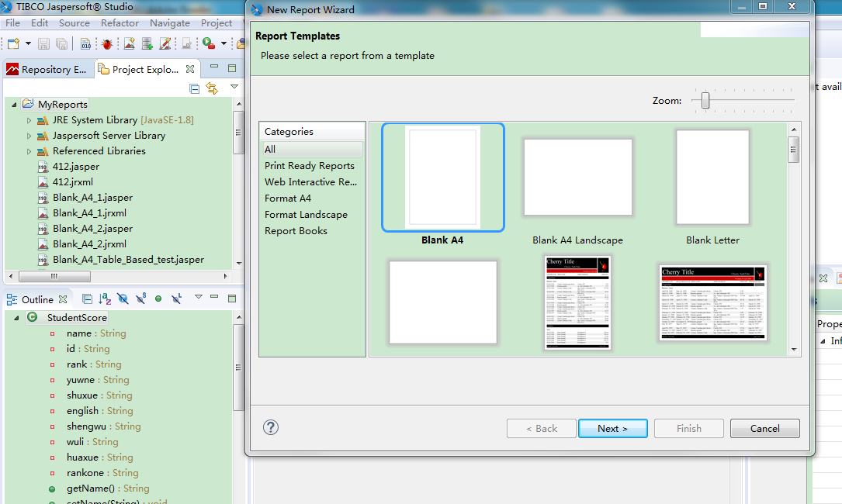Screen dimensions: 842x504
Task: Toggle hide local types in the Outline view
Action: point(176,299)
